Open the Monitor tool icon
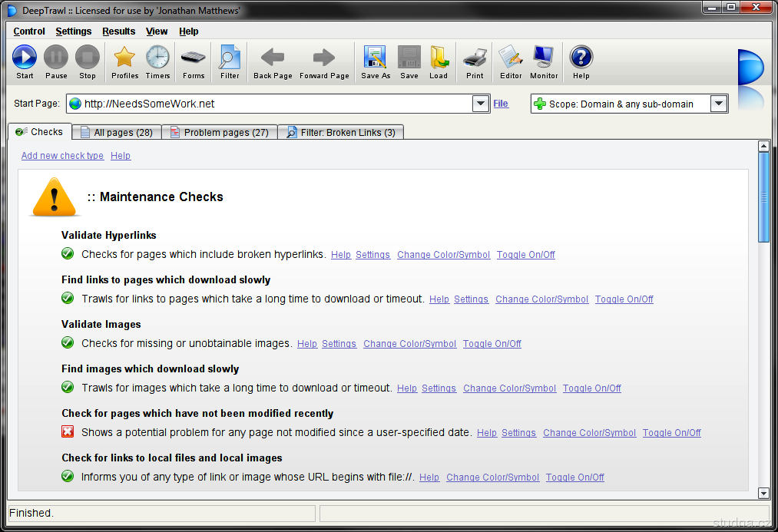 point(544,58)
